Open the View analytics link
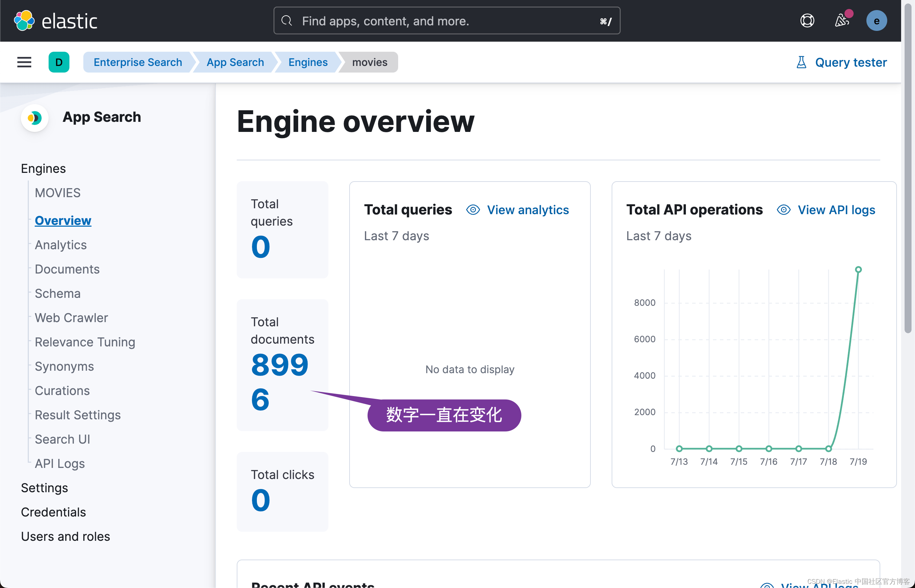Image resolution: width=915 pixels, height=588 pixels. click(528, 210)
